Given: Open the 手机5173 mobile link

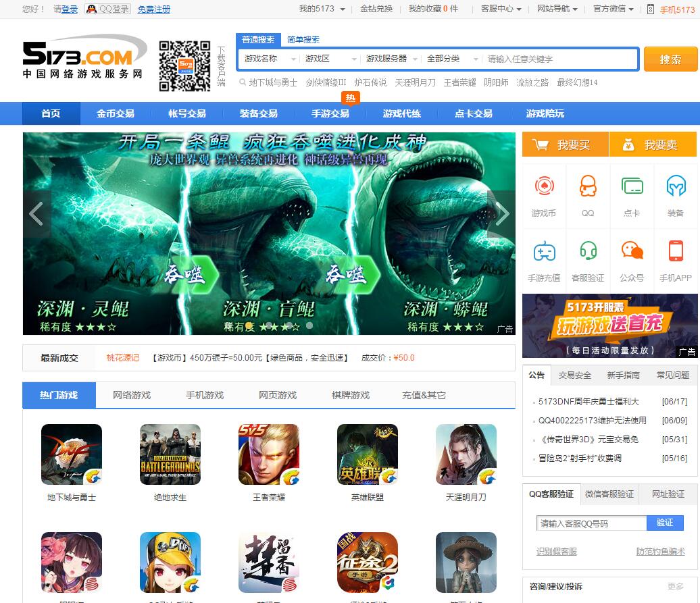Looking at the screenshot, I should click(x=677, y=9).
